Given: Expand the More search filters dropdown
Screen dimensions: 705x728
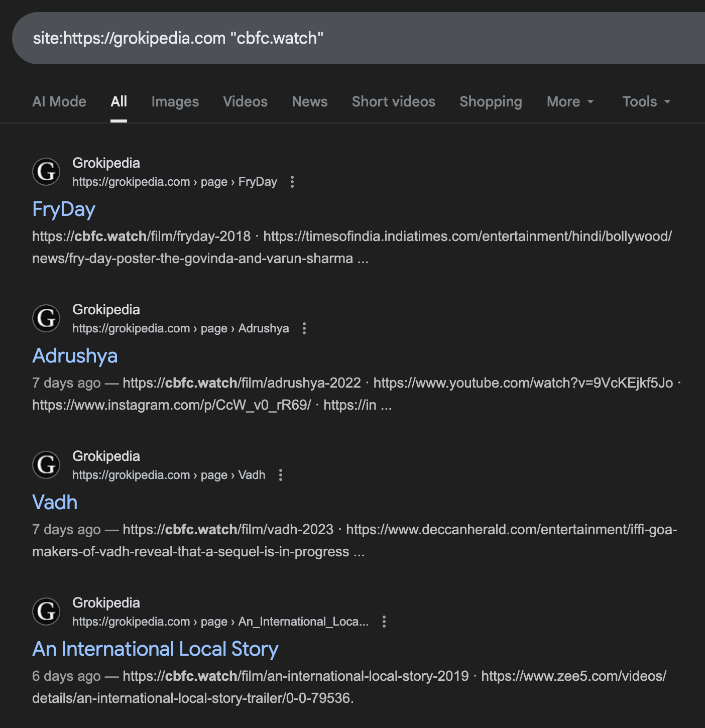Looking at the screenshot, I should click(x=570, y=102).
